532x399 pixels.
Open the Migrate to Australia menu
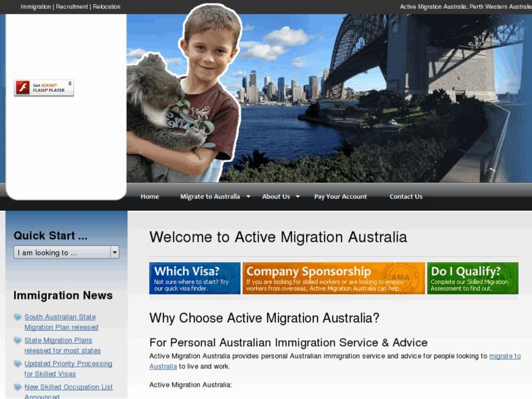pos(210,197)
